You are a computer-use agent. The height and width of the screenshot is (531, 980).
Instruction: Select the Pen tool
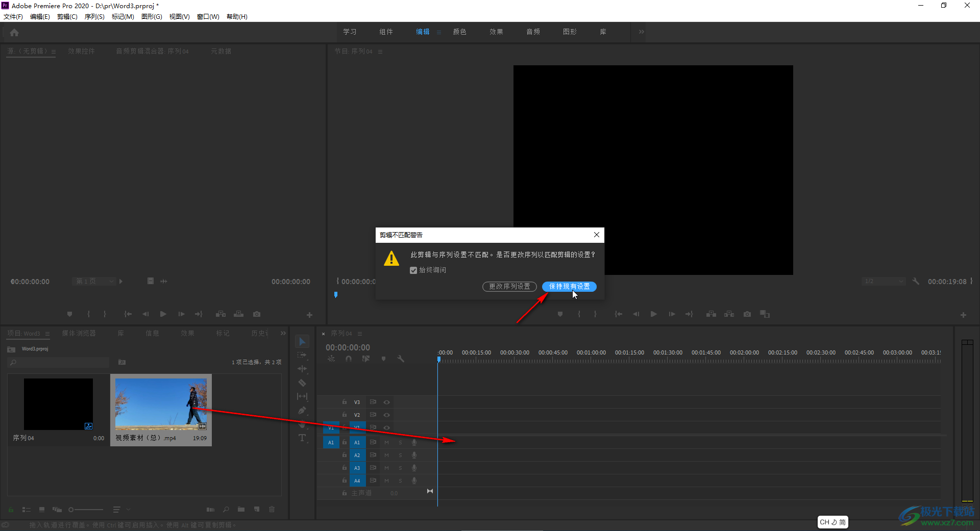pos(302,410)
